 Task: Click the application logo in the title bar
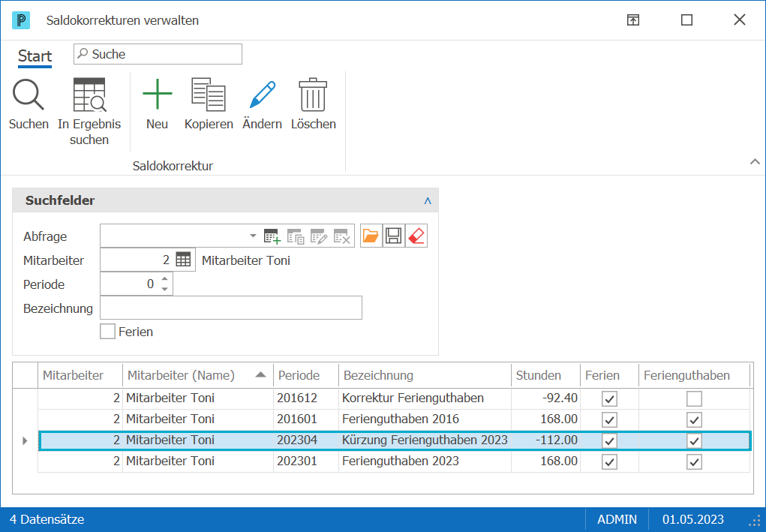pyautogui.click(x=21, y=20)
